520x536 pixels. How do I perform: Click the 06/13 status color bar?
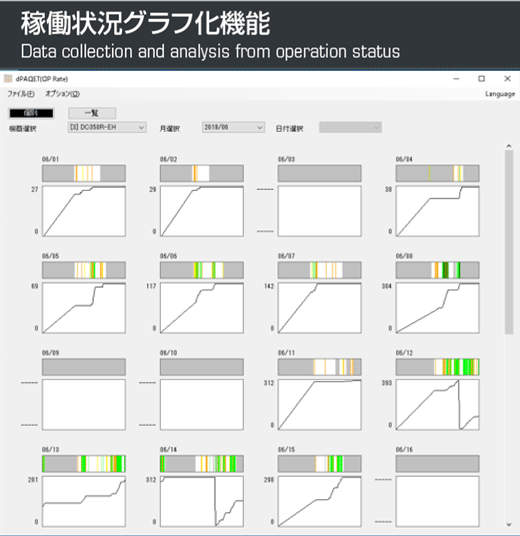click(x=84, y=464)
